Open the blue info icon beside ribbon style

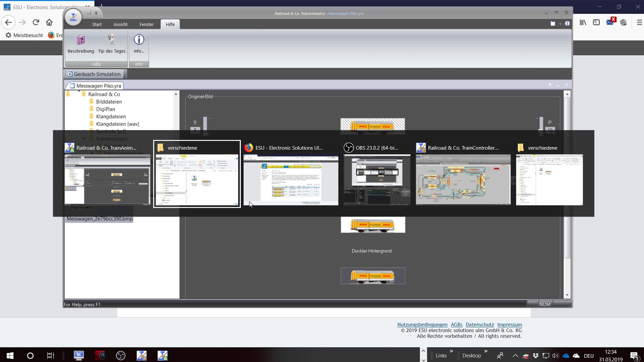point(567,24)
